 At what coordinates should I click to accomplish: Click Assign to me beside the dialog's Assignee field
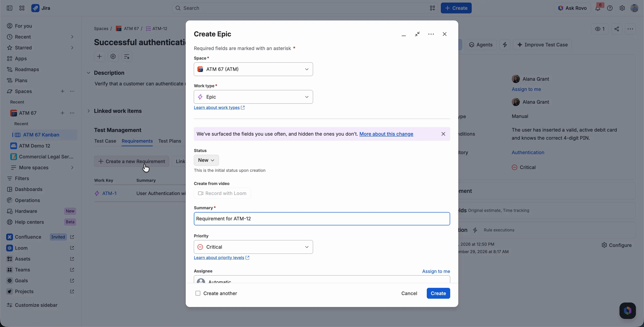pos(436,271)
